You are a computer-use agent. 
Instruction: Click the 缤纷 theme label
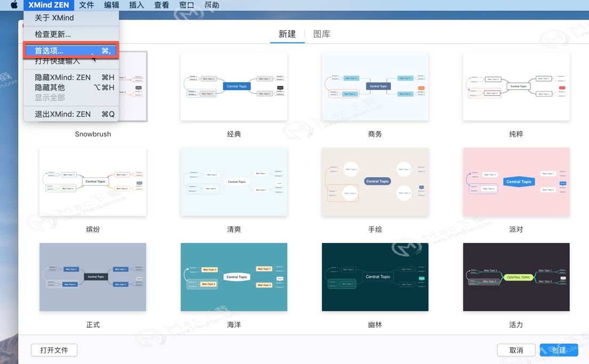[93, 229]
